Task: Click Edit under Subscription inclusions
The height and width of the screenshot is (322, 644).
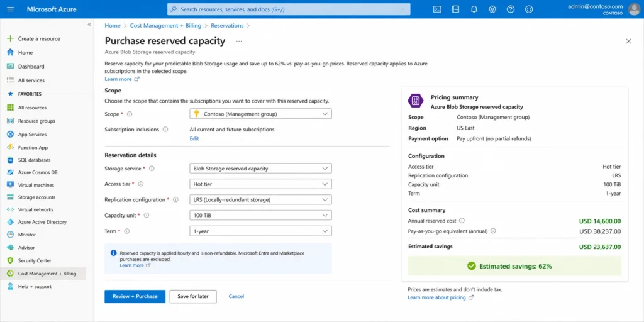Action: [194, 138]
